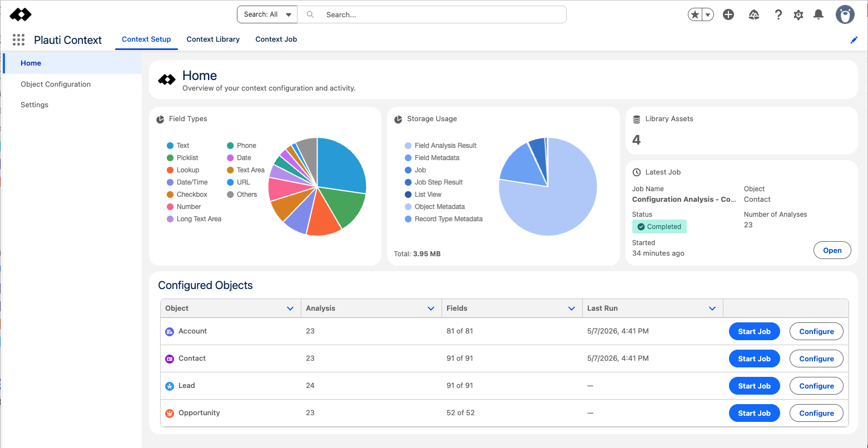
Task: Configure the Opportunity object
Action: 816,413
